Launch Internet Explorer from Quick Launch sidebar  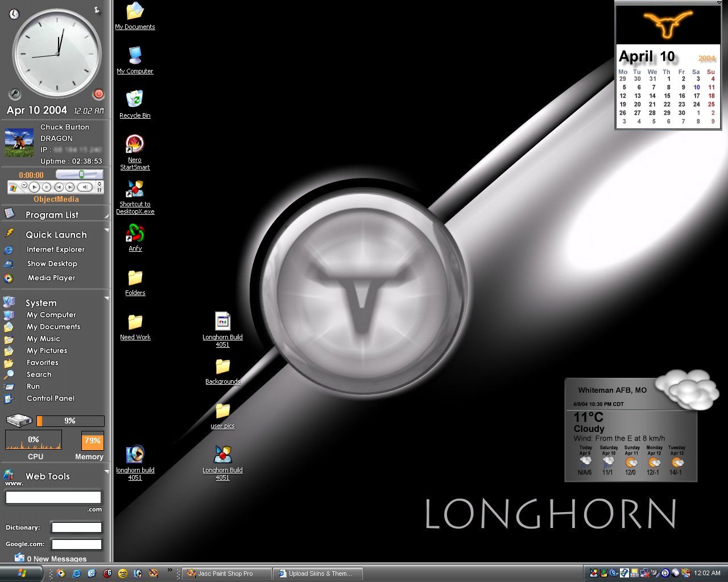pyautogui.click(x=55, y=250)
